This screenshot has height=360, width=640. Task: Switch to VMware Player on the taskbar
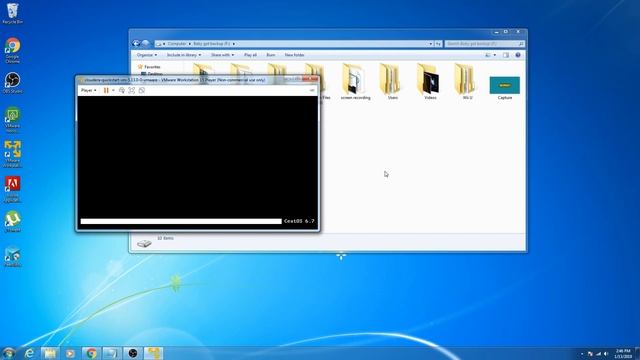point(153,353)
